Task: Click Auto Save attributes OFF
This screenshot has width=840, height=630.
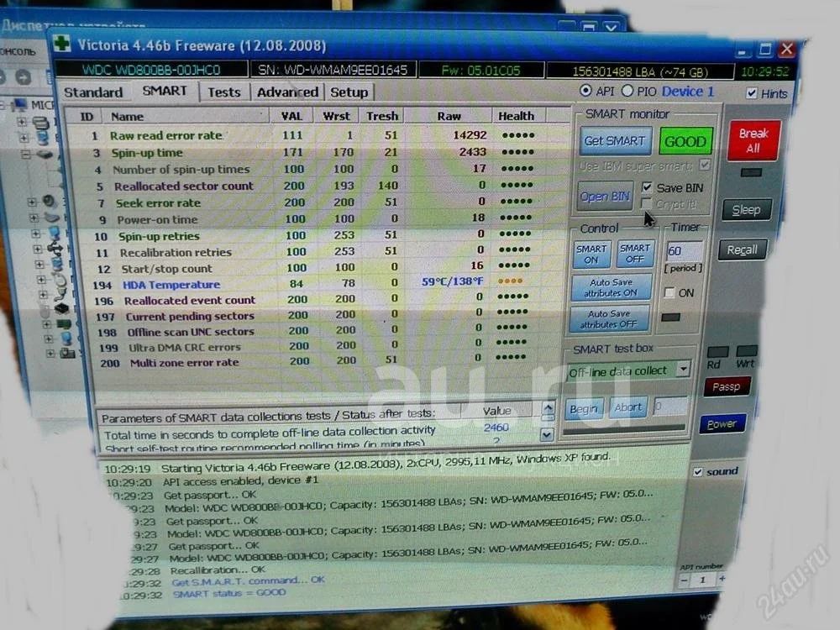Action: [609, 318]
